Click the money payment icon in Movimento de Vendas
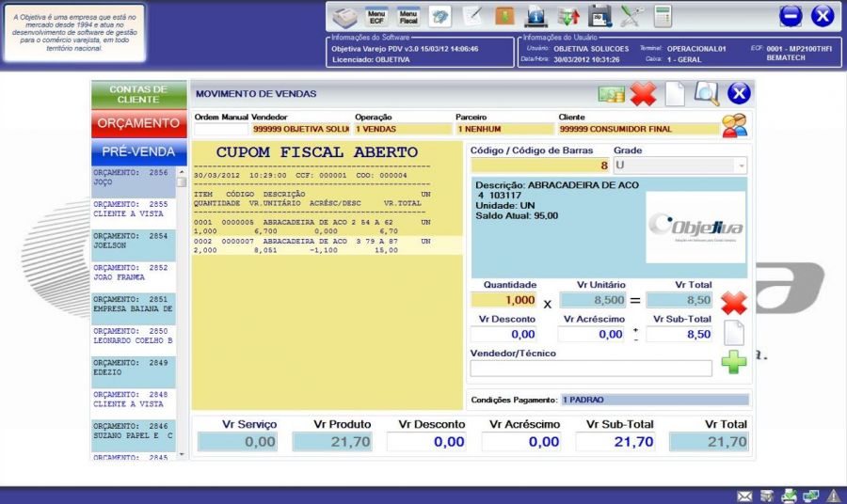Viewport: 847px width, 504px height. [x=612, y=94]
